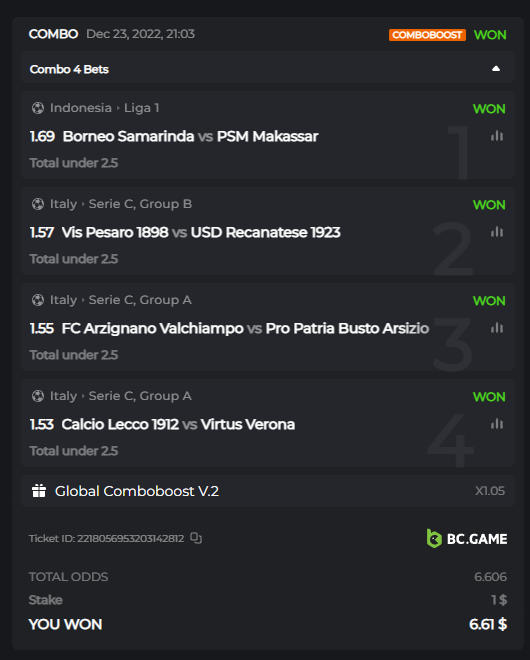The image size is (530, 660).
Task: Click the orange COMBOBOOST badge
Action: pyautogui.click(x=427, y=35)
